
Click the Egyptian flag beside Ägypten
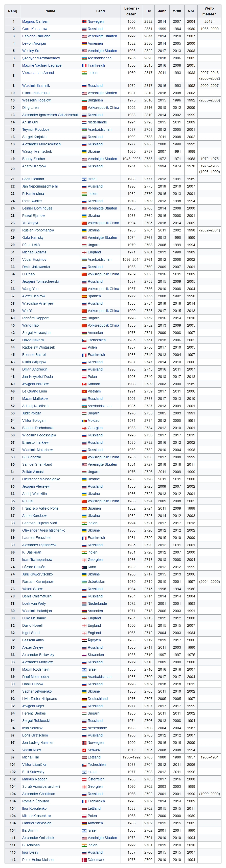click(x=84, y=640)
